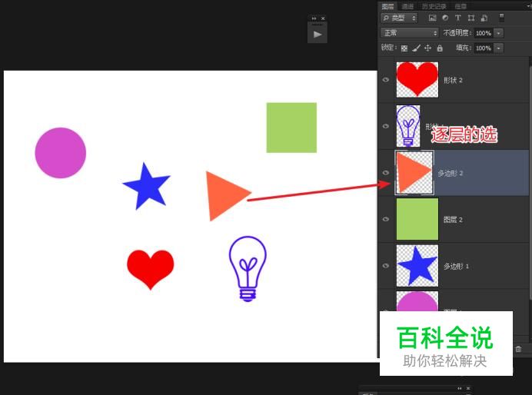Click the orange triangle on canvas
532x395 pixels.
222,195
